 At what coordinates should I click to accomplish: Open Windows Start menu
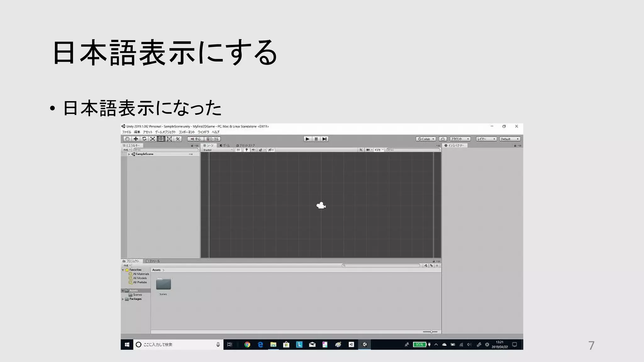[127, 345]
